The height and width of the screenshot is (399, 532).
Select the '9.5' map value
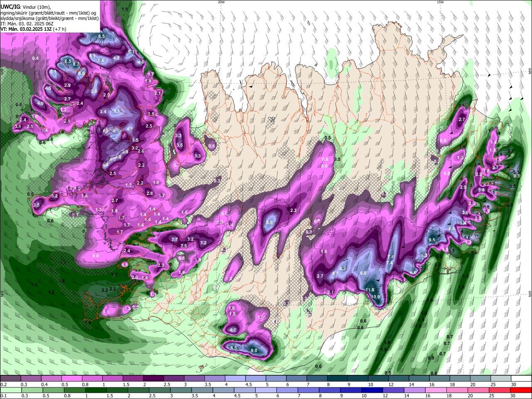tap(432, 240)
